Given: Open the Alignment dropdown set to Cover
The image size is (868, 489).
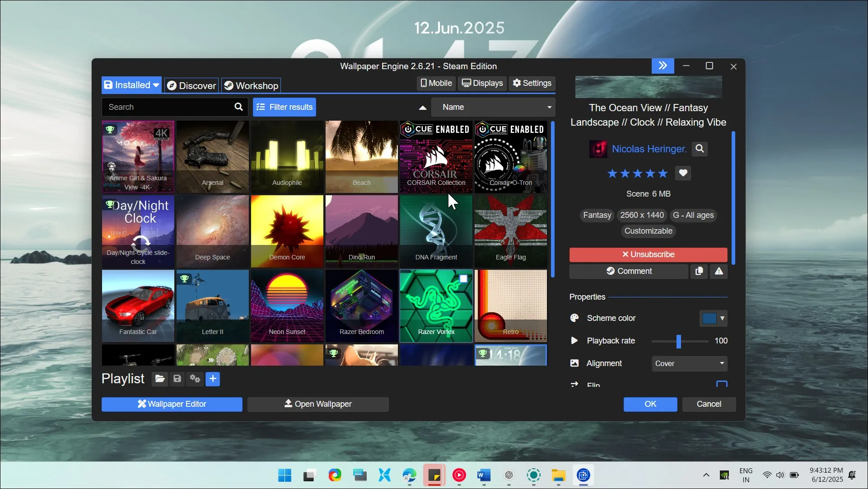Looking at the screenshot, I should (x=688, y=363).
